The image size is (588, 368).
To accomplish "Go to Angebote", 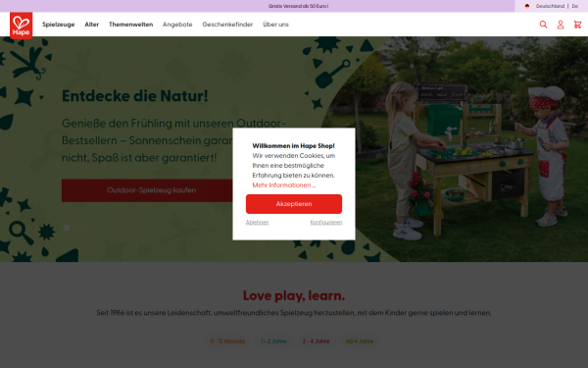I will click(x=177, y=25).
